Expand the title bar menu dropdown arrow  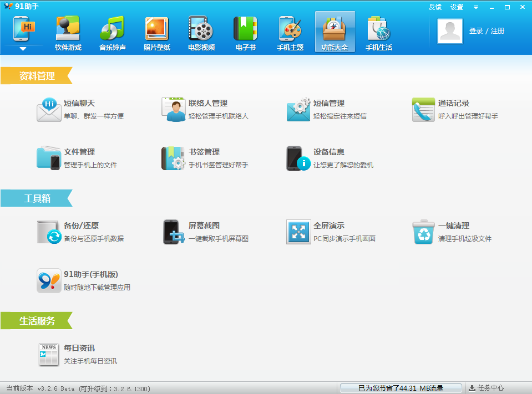click(x=476, y=7)
